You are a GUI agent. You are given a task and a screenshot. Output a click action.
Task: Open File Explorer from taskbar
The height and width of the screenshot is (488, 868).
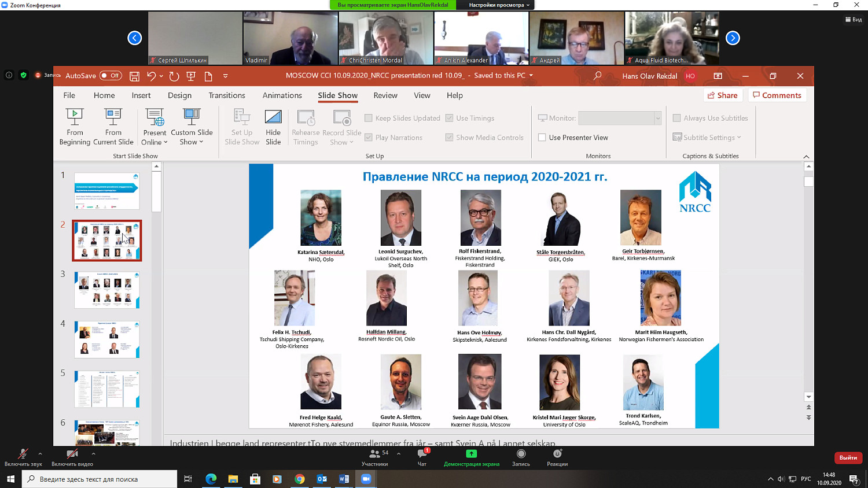pyautogui.click(x=233, y=479)
